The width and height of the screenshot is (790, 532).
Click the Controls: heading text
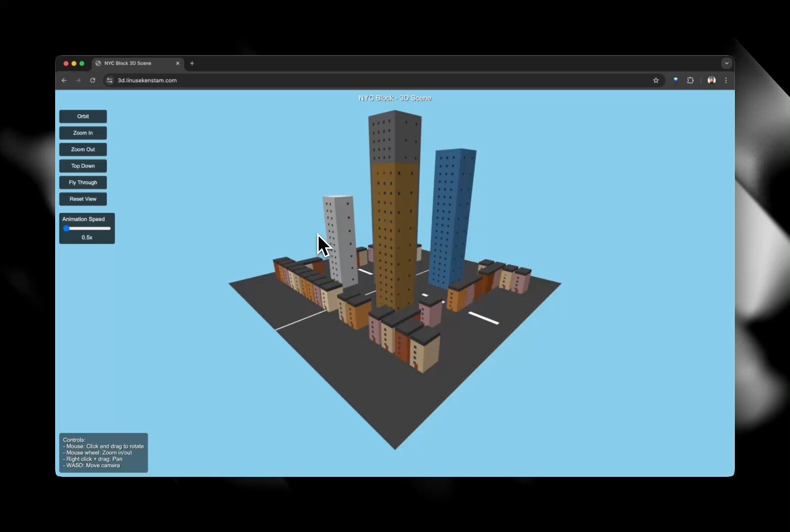click(74, 440)
